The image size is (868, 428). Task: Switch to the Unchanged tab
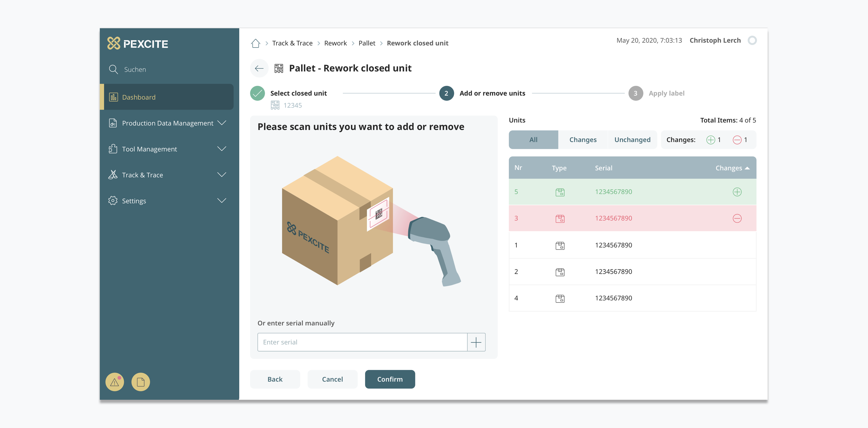pos(632,140)
